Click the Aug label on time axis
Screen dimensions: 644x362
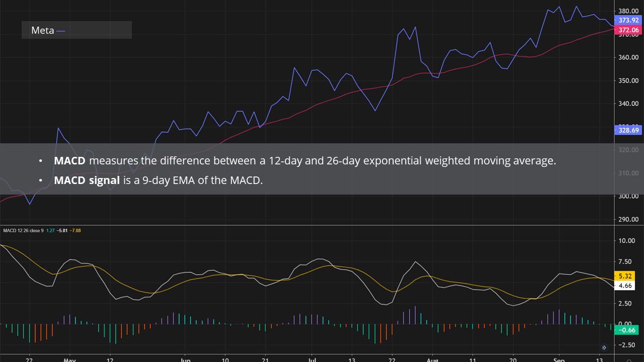432,360
